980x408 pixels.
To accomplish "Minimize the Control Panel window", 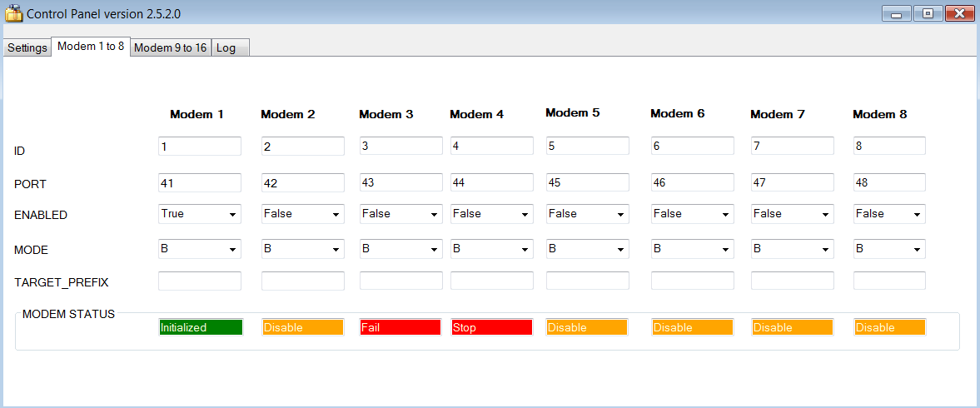I will [898, 14].
